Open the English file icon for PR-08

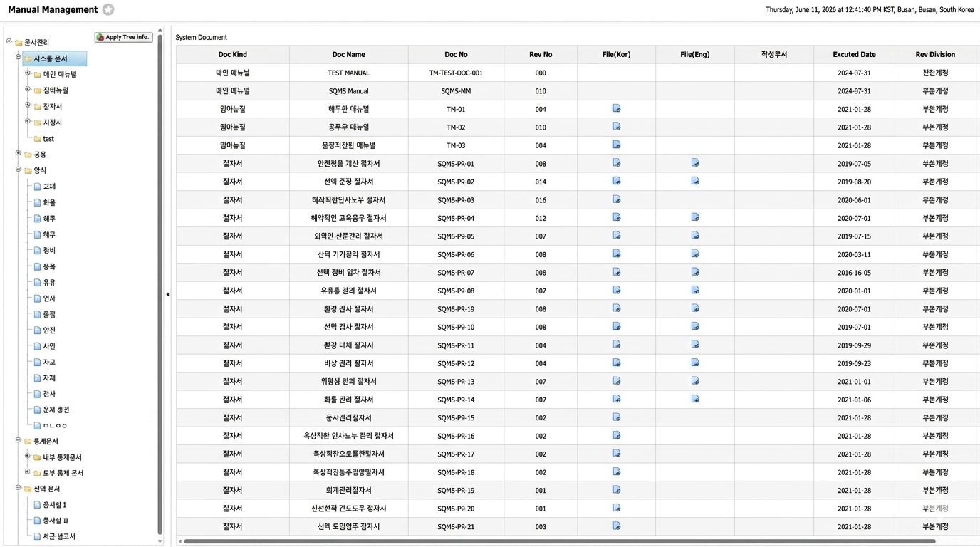(x=695, y=290)
